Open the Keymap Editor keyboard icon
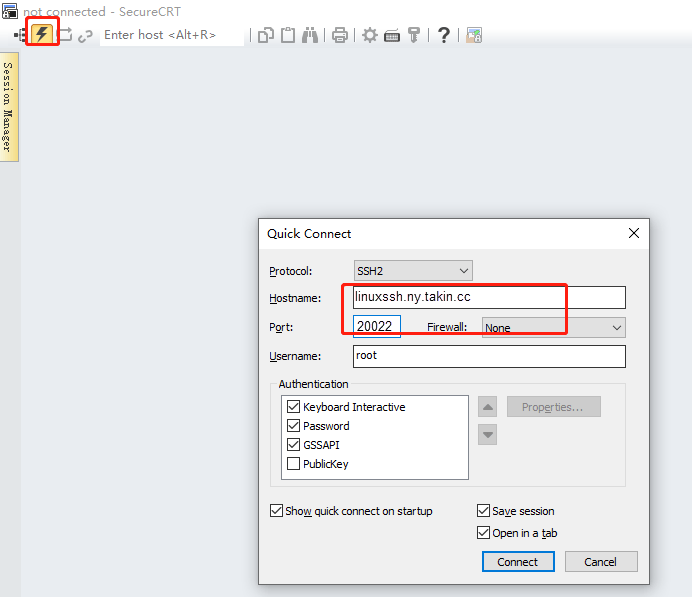This screenshot has height=597, width=692. (x=392, y=36)
